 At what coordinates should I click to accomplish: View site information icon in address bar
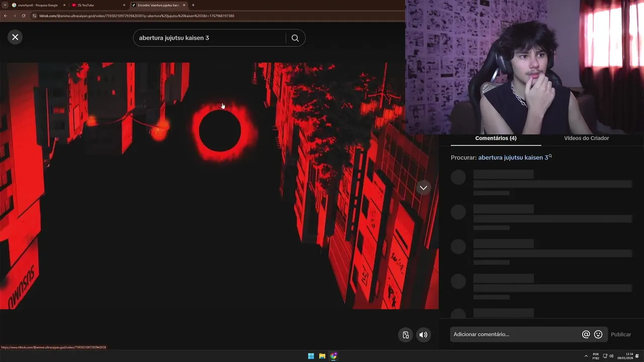34,16
